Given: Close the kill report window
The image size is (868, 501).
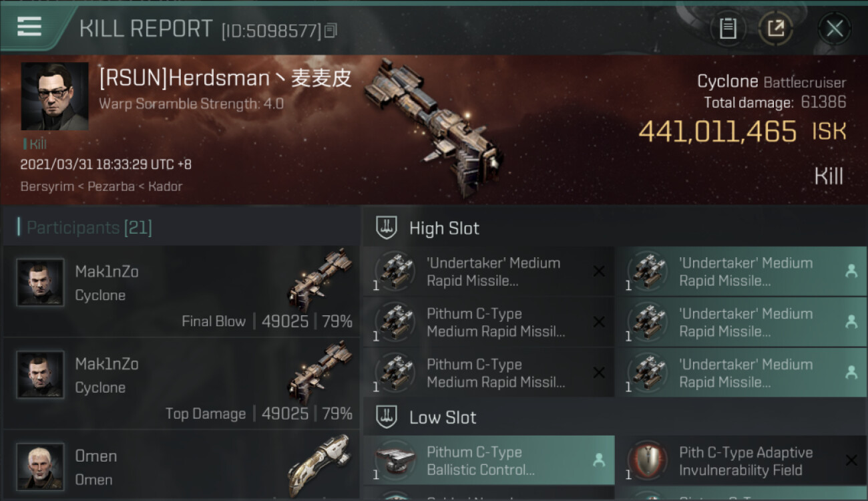Looking at the screenshot, I should [x=834, y=29].
